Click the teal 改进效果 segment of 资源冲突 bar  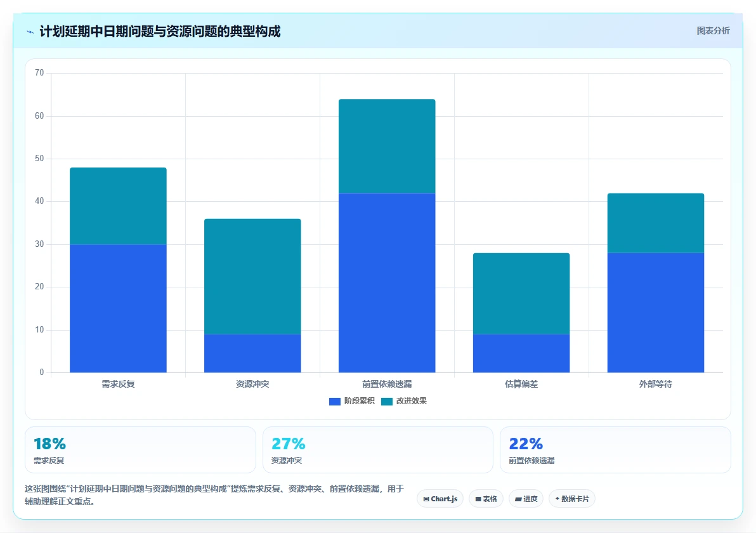[x=252, y=277]
